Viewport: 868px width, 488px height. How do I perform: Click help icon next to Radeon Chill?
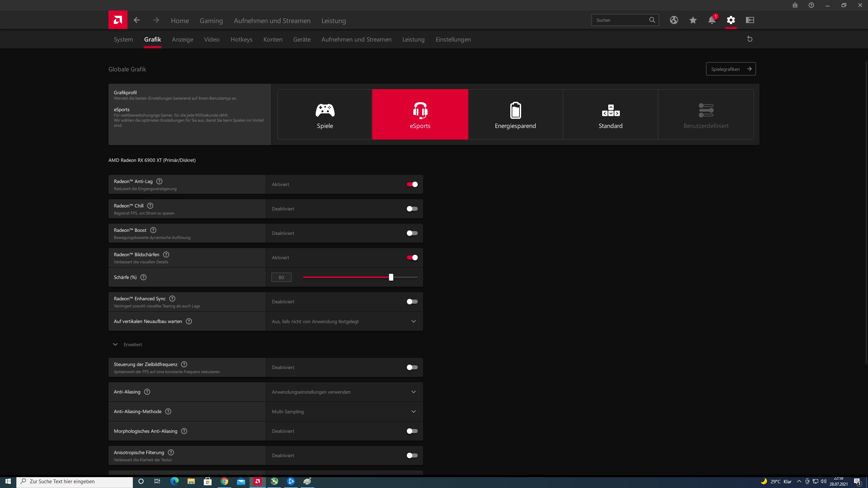click(150, 206)
